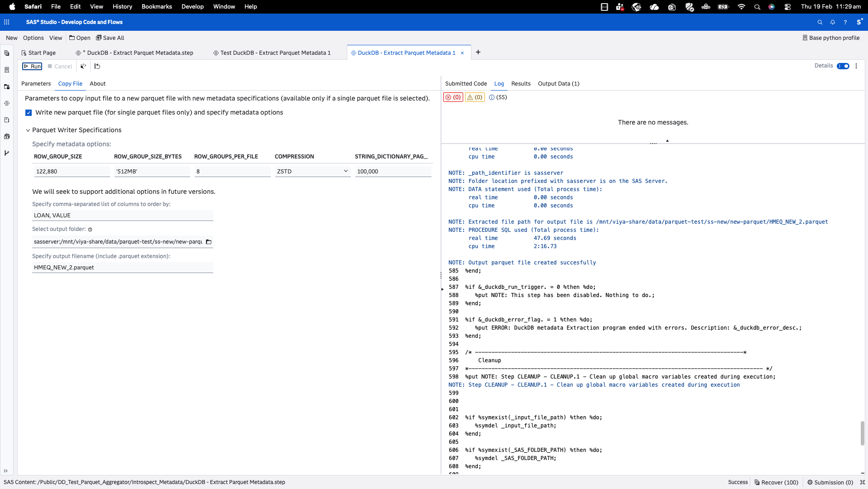The height and width of the screenshot is (489, 868).
Task: Open the New menu
Action: tap(12, 38)
